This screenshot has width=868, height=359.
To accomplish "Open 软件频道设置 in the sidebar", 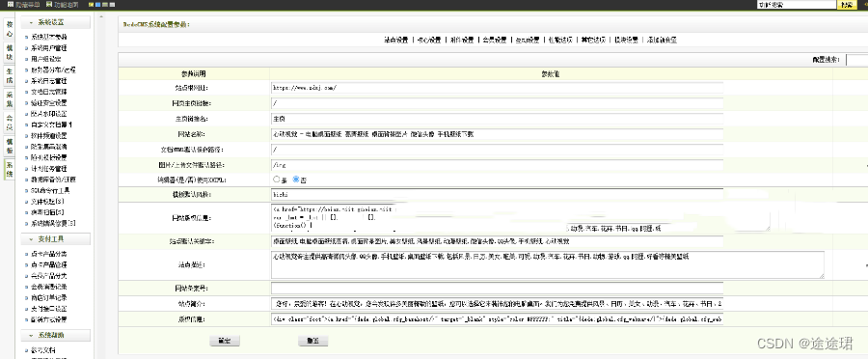I will click(x=49, y=135).
